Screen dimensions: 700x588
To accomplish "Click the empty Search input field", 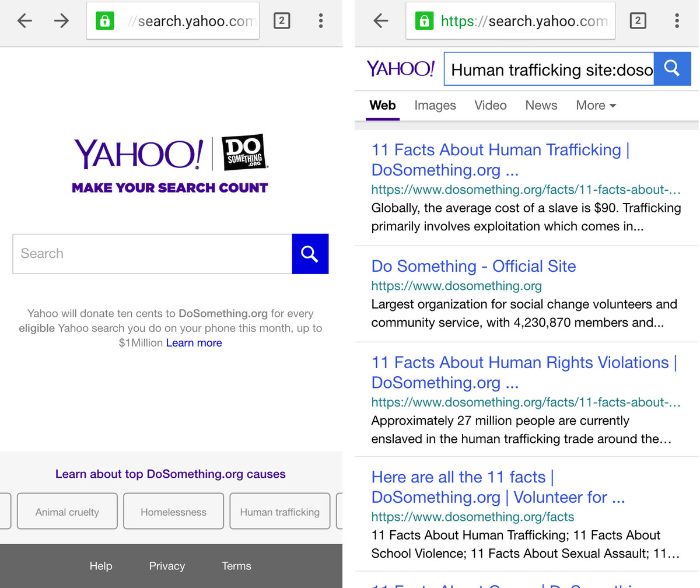I will pos(152,254).
